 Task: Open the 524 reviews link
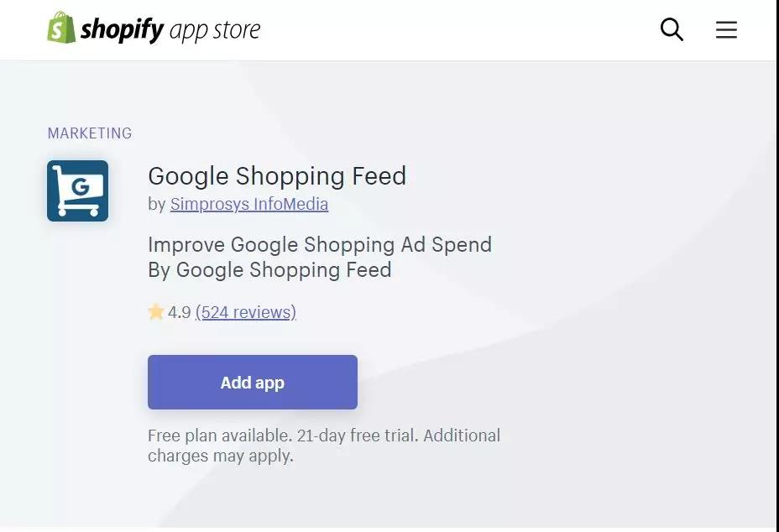[x=246, y=312]
